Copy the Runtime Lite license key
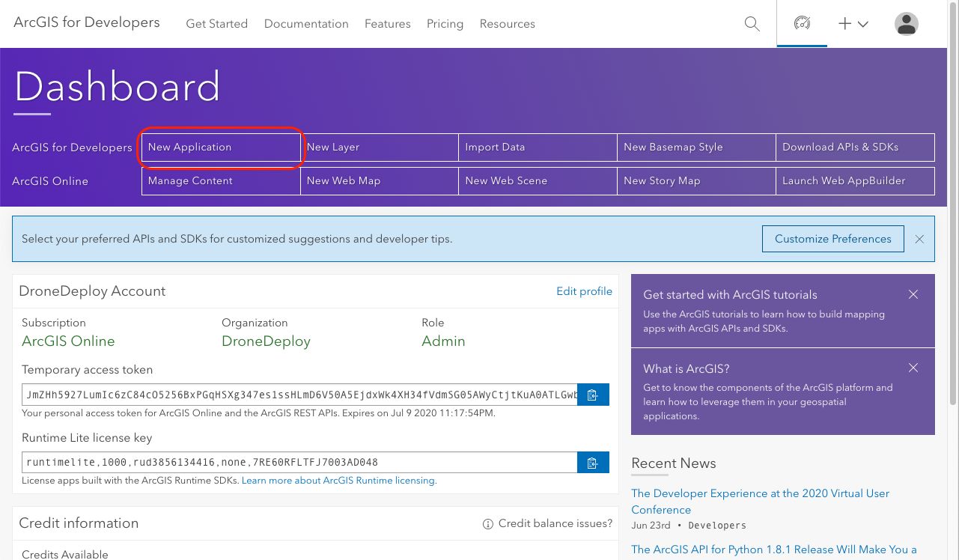Screen dimensions: 959x560 [x=593, y=463]
